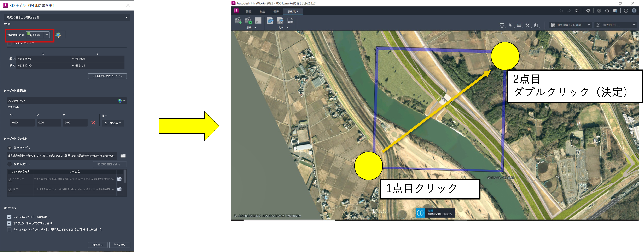Click the load extent from file button
The height and width of the screenshot is (252, 644).
[x=107, y=76]
